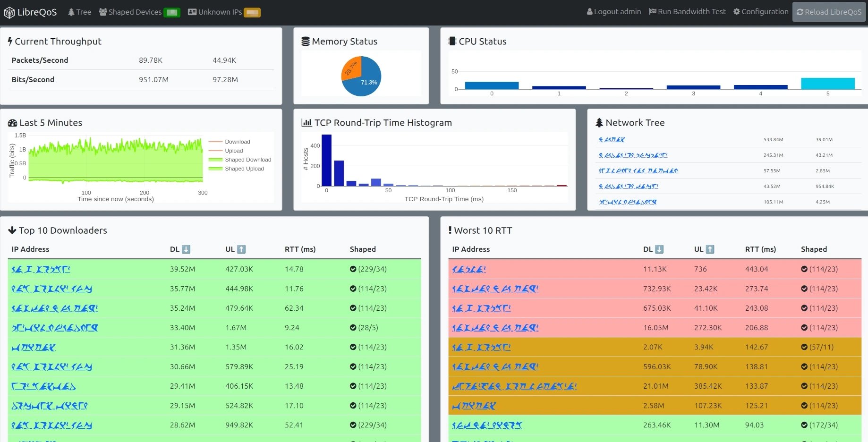This screenshot has height=442, width=868.
Task: Open Shaped Devices from the navbar
Action: [130, 12]
